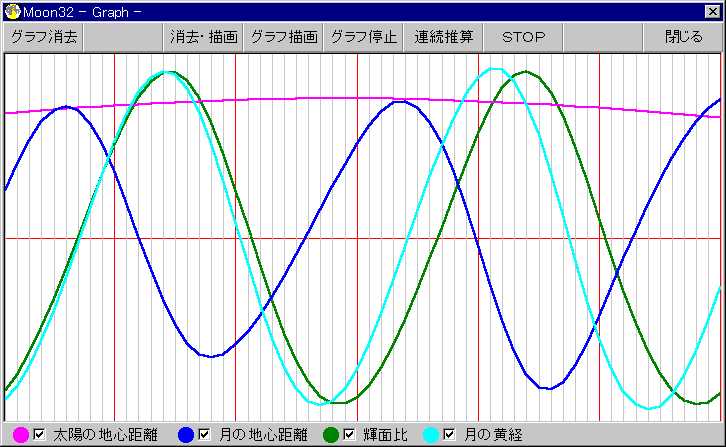Click the blank button right of グラフ消去
The image size is (726, 447).
point(123,37)
